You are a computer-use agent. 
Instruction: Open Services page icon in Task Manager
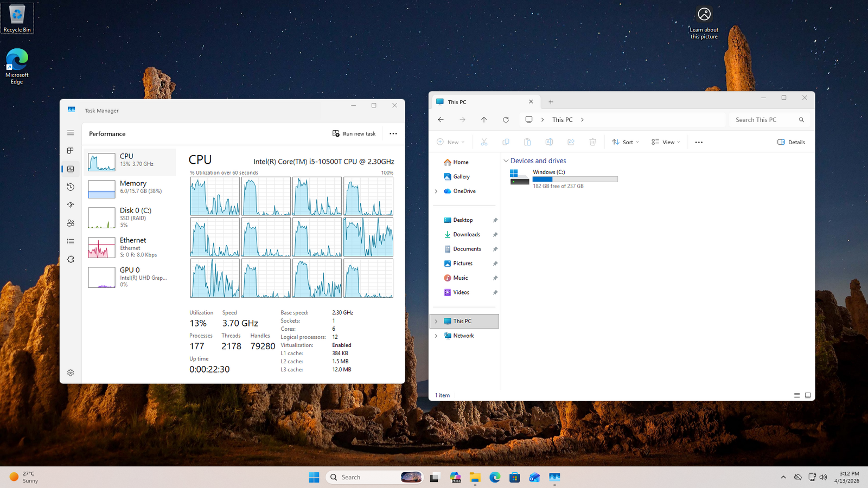pyautogui.click(x=71, y=260)
